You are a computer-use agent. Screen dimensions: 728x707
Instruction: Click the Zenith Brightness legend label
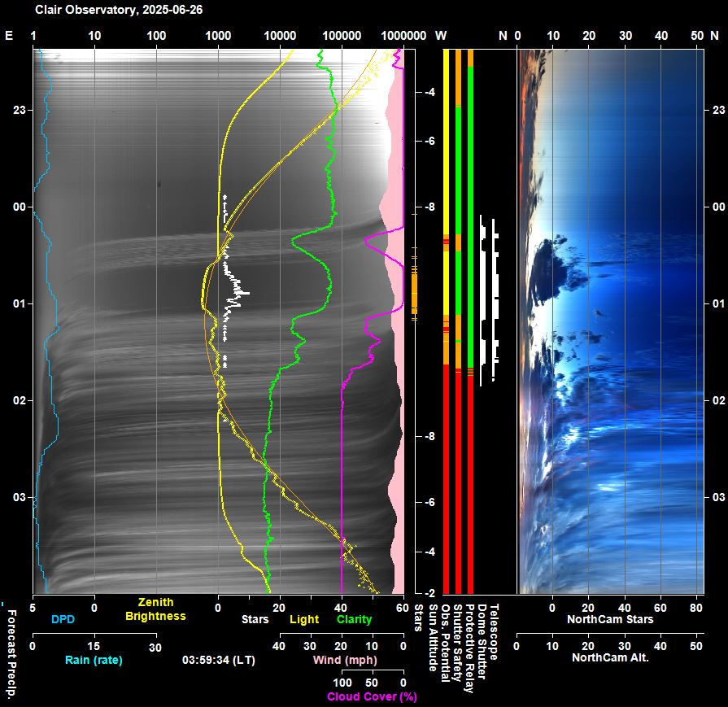point(155,609)
